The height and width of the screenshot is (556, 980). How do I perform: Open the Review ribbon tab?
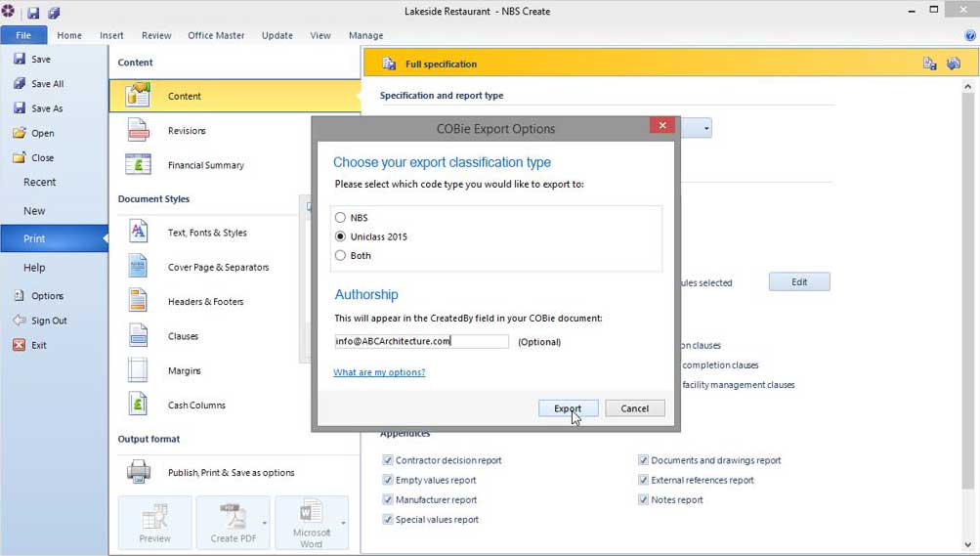[x=155, y=35]
